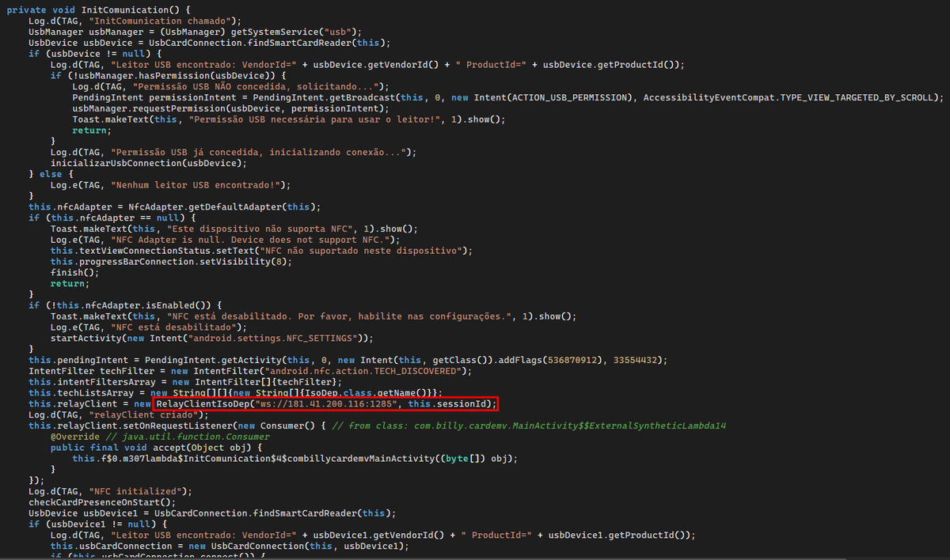The height and width of the screenshot is (560, 950).
Task: Select "NFC Adapter is null. Device does not support NFC."
Action: [252, 241]
